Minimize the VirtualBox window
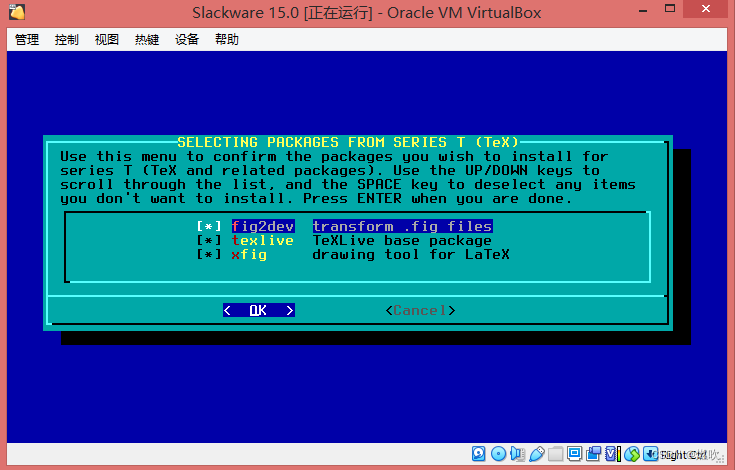Image resolution: width=735 pixels, height=470 pixels. 643,10
